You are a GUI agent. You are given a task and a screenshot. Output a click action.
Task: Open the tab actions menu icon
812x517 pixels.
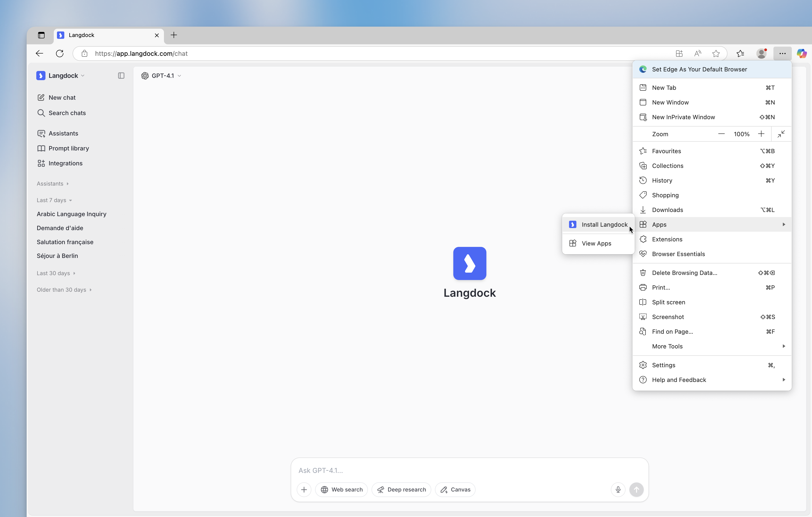tap(41, 35)
